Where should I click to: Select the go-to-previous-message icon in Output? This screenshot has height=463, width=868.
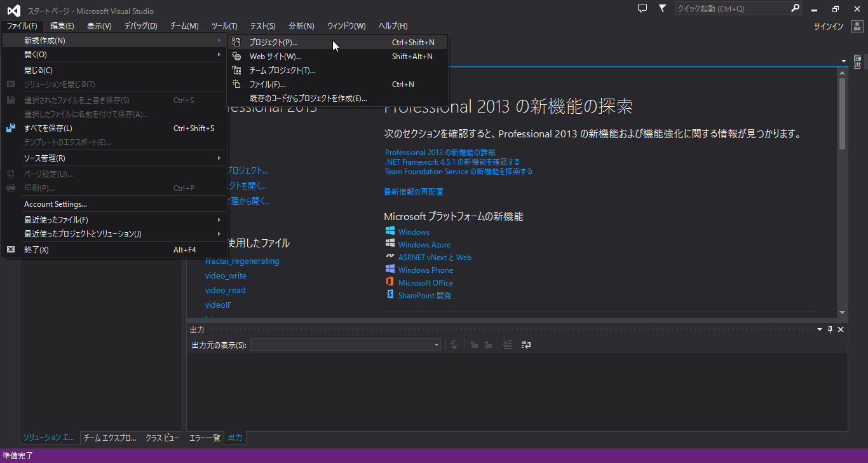pos(474,344)
